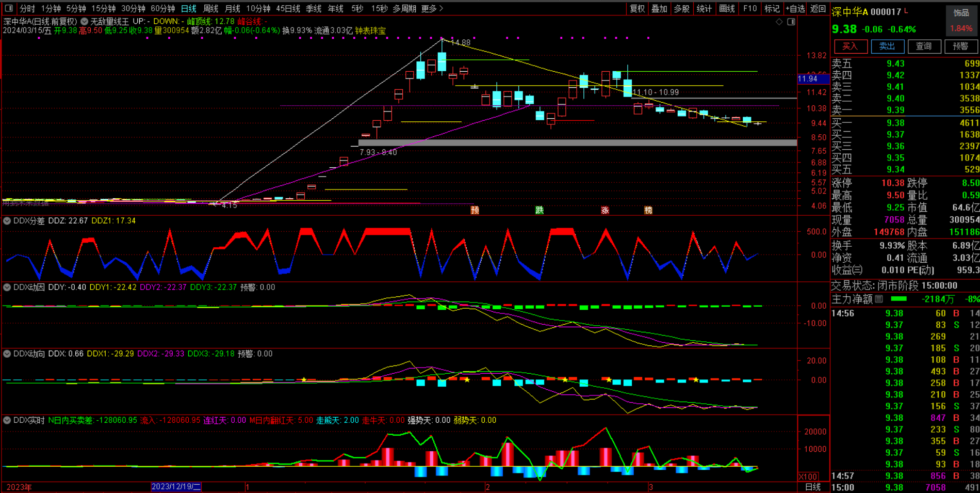Toggle the right info panel icon
The height and width of the screenshot is (493, 980).
[791, 22]
